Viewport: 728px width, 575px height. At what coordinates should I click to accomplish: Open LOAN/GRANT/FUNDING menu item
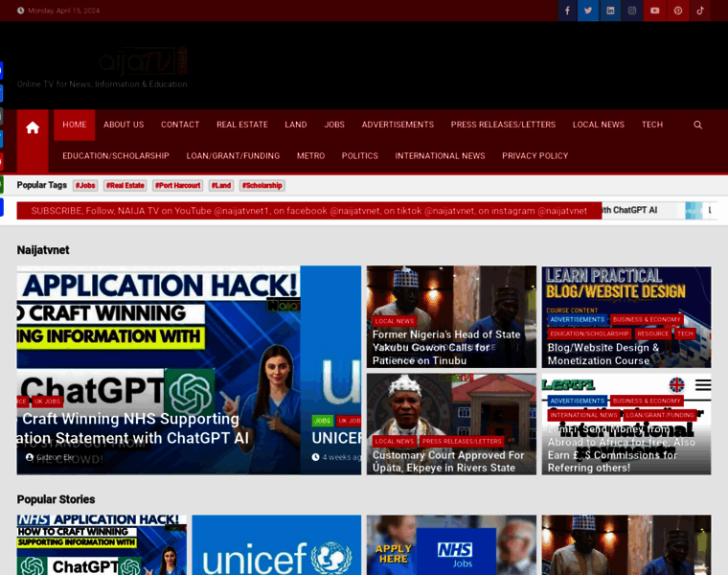click(233, 155)
